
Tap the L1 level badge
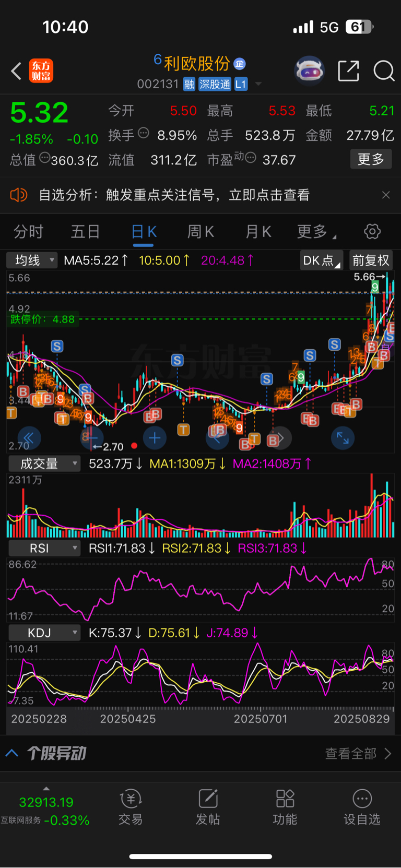[x=241, y=84]
